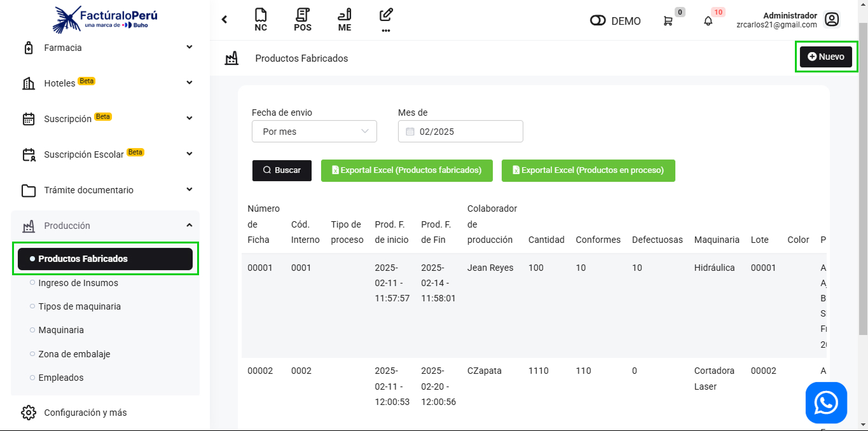Open the POS shortcut icon

(x=303, y=20)
